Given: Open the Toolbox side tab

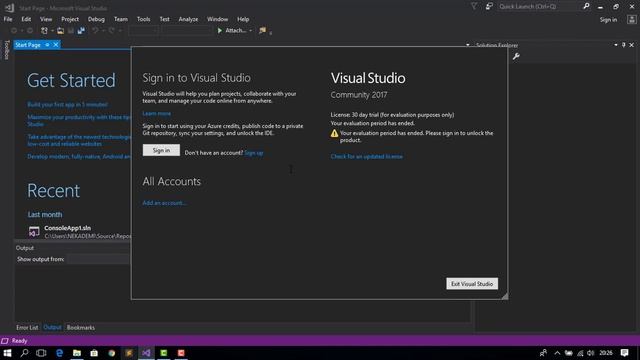Looking at the screenshot, I should click(x=7, y=50).
